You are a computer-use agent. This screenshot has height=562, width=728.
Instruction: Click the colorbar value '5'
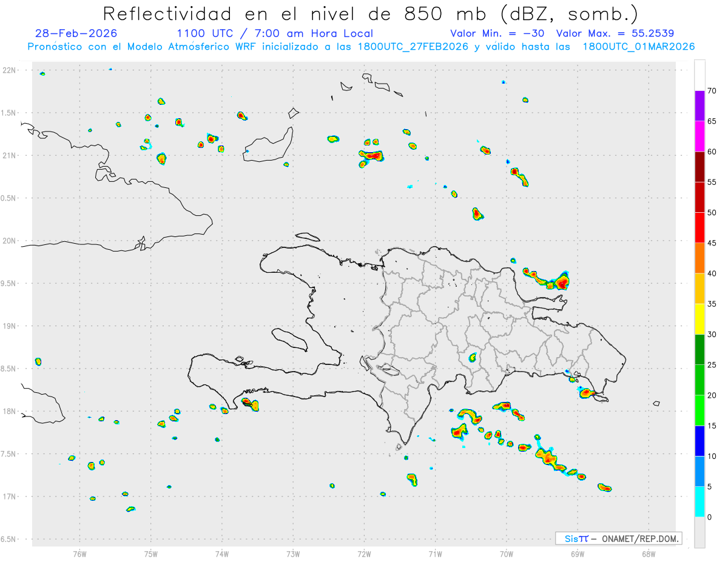(x=709, y=487)
